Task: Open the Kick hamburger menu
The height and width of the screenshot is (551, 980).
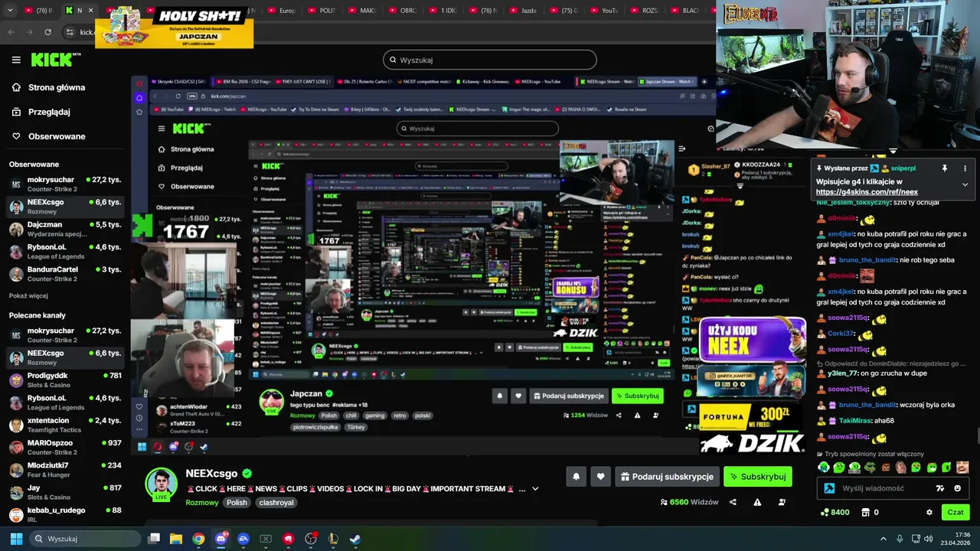Action: tap(16, 60)
